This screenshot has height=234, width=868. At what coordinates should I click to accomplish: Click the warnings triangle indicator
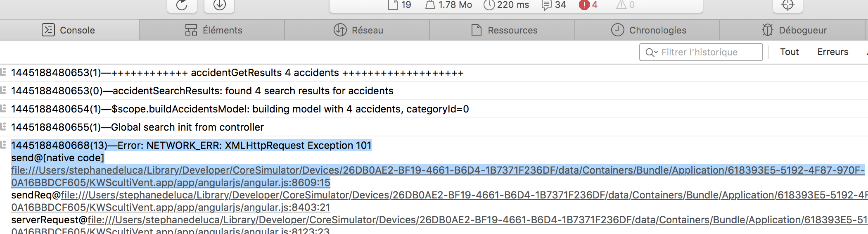[626, 5]
